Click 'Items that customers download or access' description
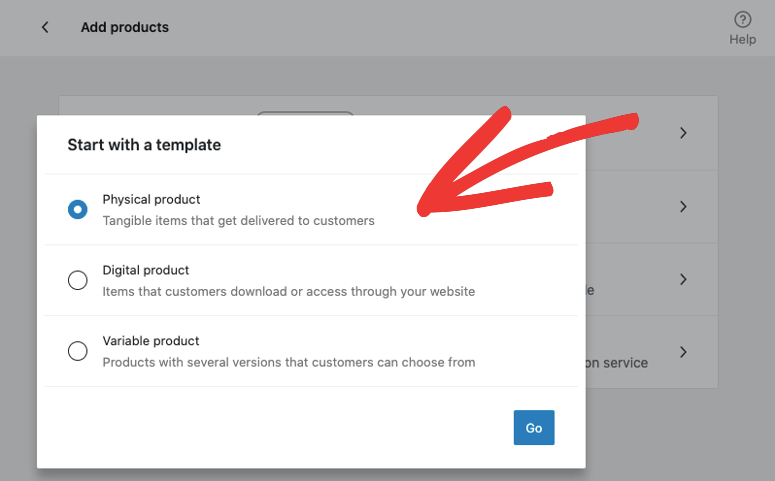Image resolution: width=775 pixels, height=481 pixels. (x=289, y=291)
